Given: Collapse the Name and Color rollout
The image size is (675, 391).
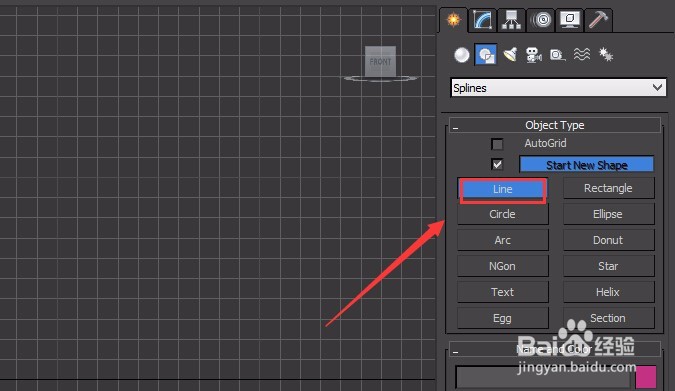Looking at the screenshot, I should click(554, 349).
